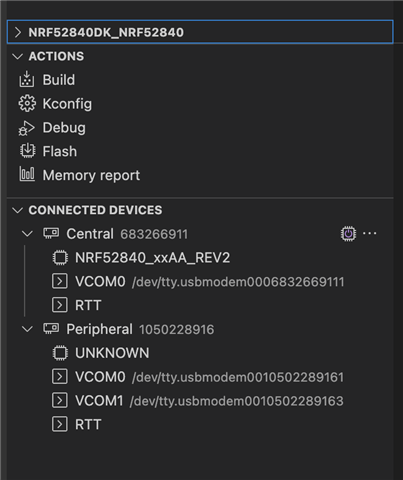Collapse the ACTIONS section
403x480 pixels.
pyautogui.click(x=17, y=56)
